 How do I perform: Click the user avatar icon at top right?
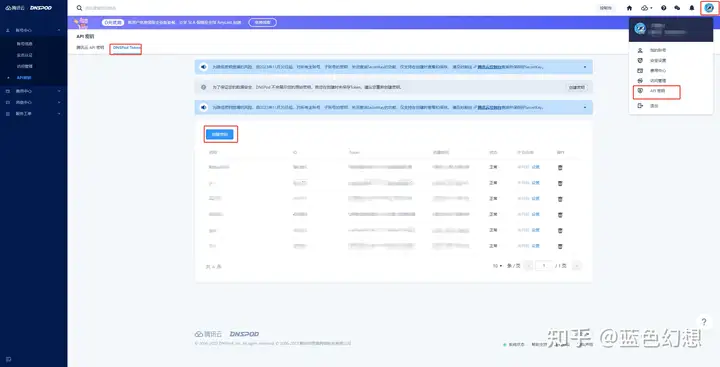[709, 8]
